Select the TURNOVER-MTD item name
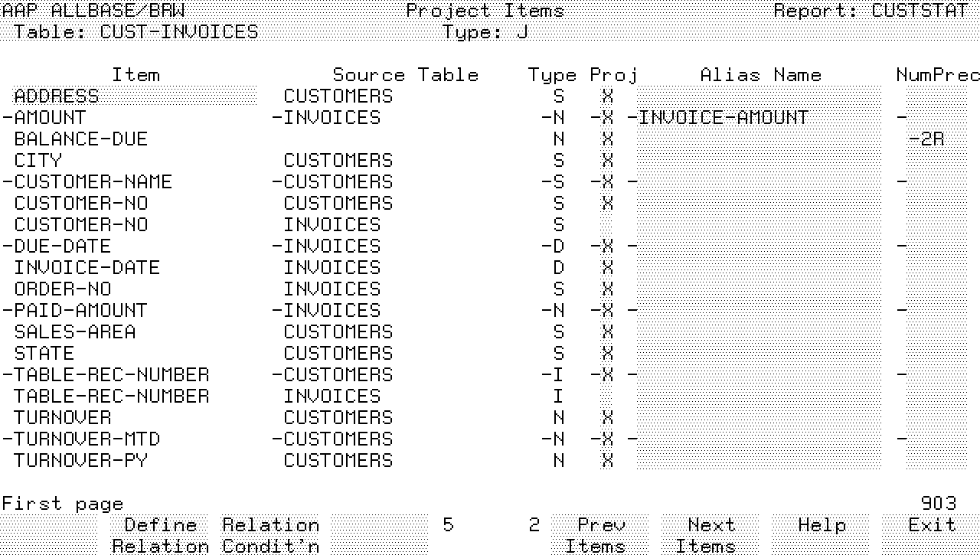The height and width of the screenshot is (555, 980). pos(87,439)
